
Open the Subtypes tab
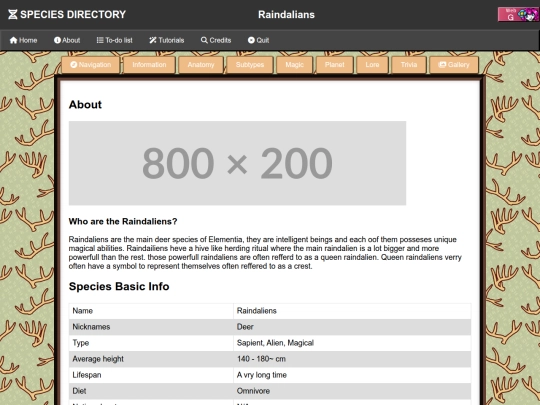click(x=250, y=65)
